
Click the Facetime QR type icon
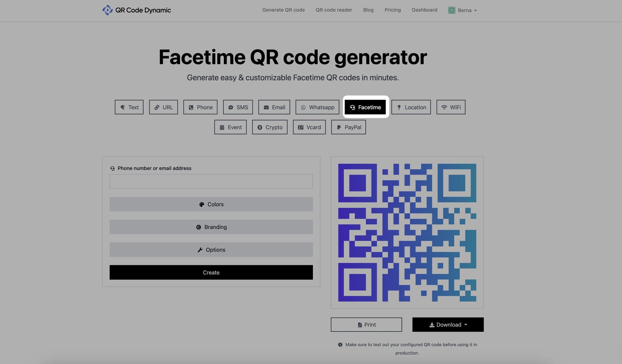click(353, 107)
